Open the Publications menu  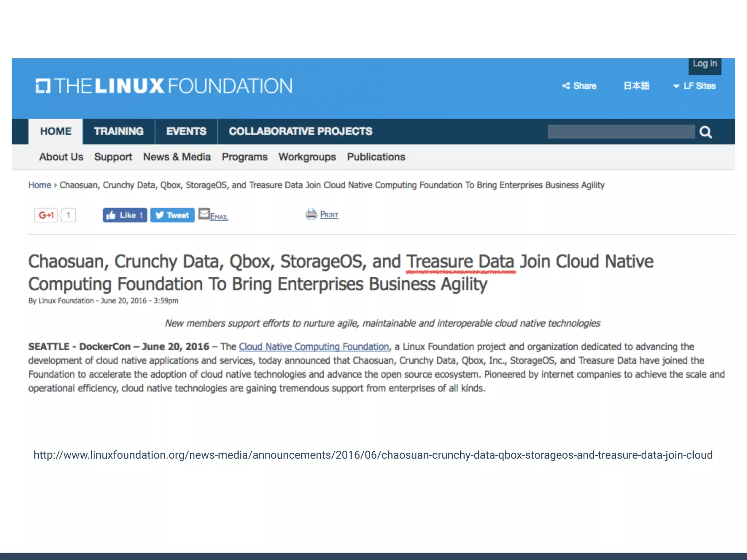pyautogui.click(x=376, y=157)
